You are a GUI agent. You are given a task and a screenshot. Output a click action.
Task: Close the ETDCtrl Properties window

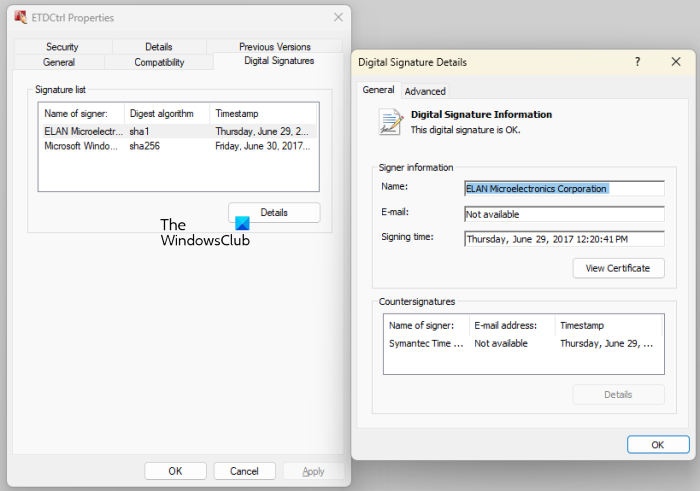pos(337,17)
